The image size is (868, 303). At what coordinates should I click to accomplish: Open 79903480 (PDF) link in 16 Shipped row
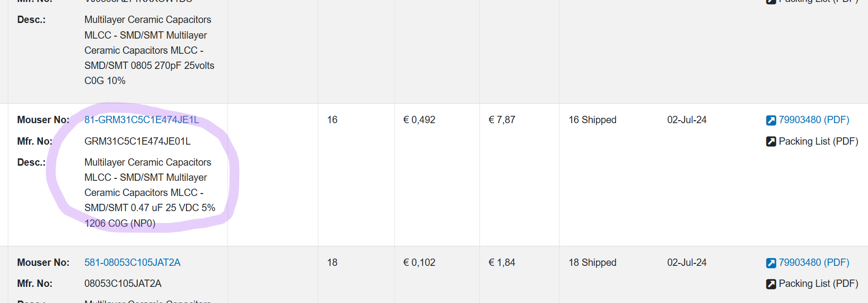click(814, 120)
